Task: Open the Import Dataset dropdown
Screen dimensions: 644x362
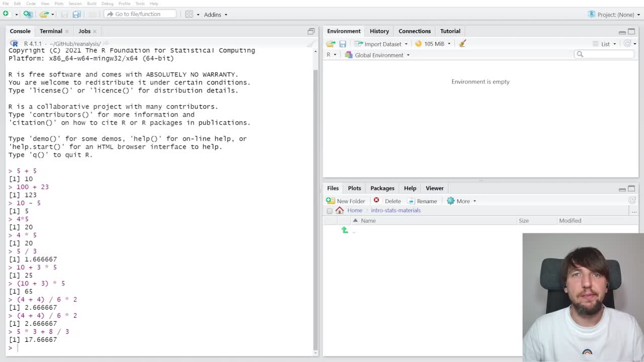Action: click(383, 44)
